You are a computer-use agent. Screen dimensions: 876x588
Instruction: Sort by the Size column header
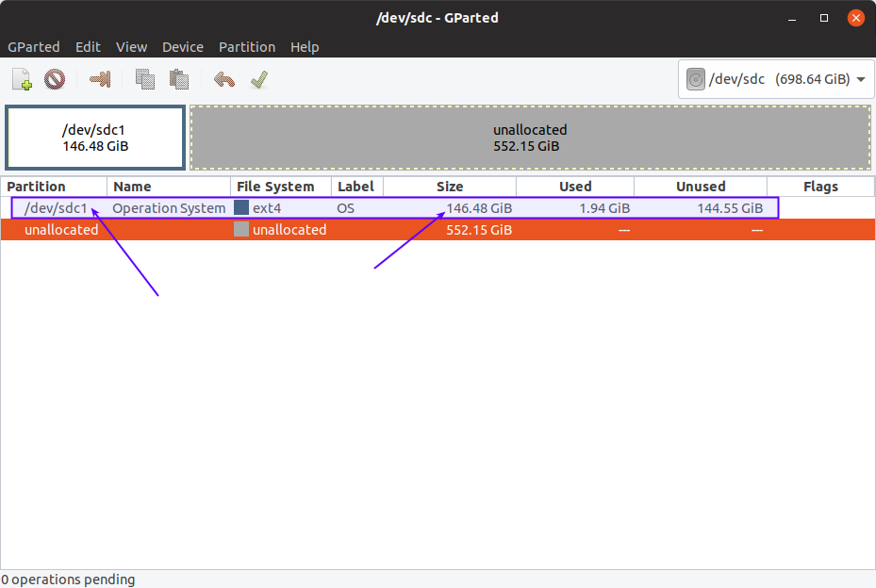[450, 187]
